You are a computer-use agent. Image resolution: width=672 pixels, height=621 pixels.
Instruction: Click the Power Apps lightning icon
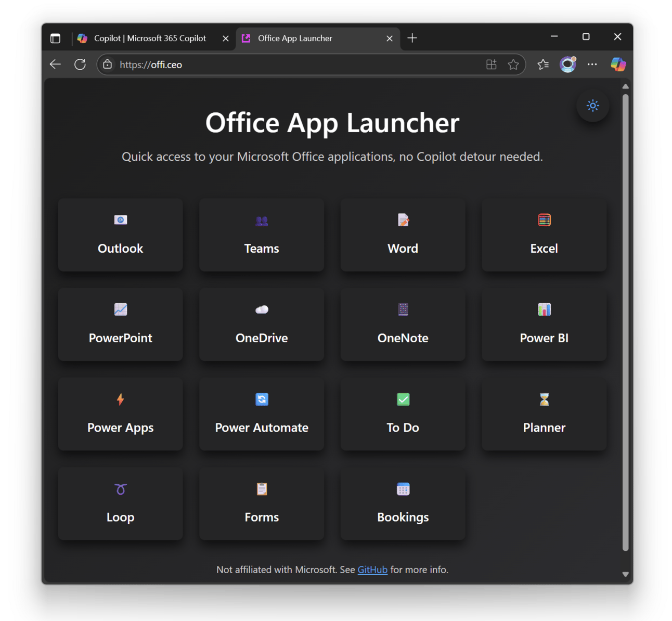[x=120, y=399]
